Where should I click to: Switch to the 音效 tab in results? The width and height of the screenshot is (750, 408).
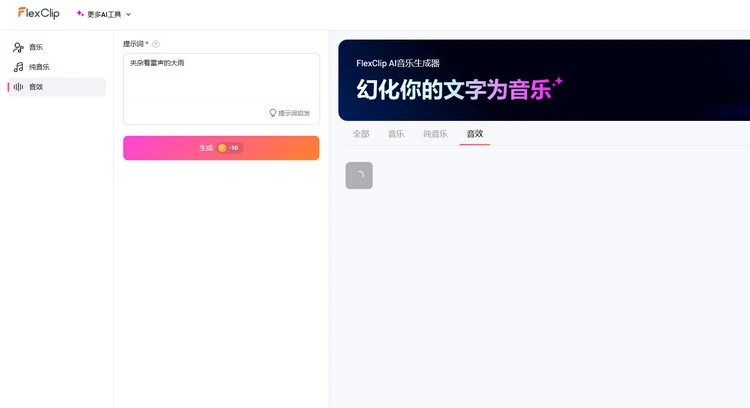(x=475, y=134)
